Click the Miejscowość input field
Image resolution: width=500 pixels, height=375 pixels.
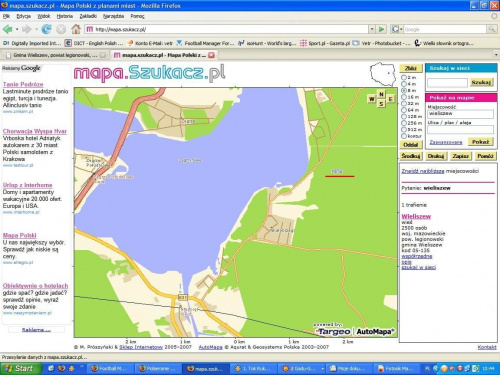[x=460, y=114]
